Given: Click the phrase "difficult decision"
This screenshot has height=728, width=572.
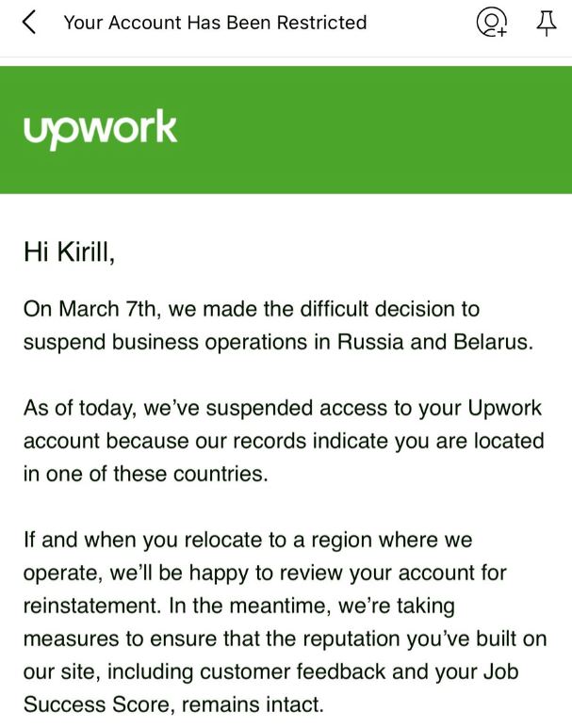Looking at the screenshot, I should (x=370, y=309).
